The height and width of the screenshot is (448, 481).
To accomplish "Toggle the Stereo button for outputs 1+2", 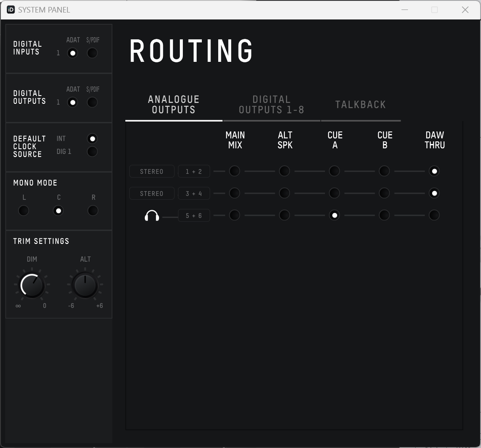I will coord(152,171).
